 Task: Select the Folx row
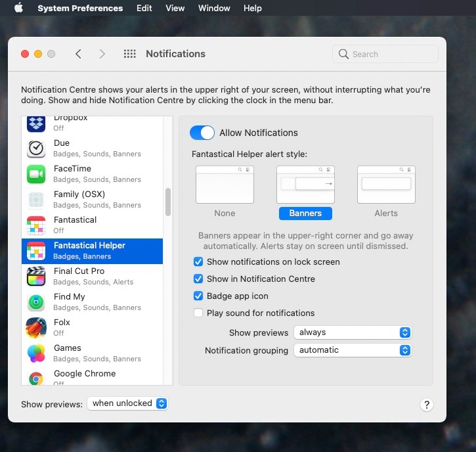pos(93,328)
